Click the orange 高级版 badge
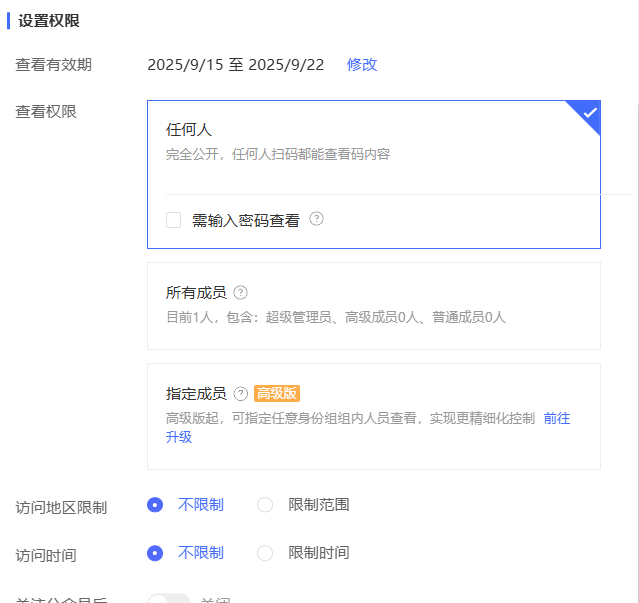 [277, 394]
